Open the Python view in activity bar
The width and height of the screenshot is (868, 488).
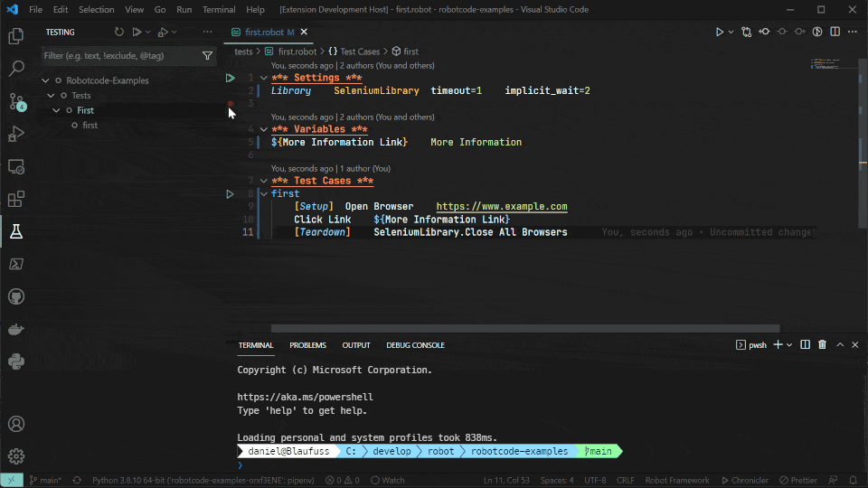[x=16, y=361]
